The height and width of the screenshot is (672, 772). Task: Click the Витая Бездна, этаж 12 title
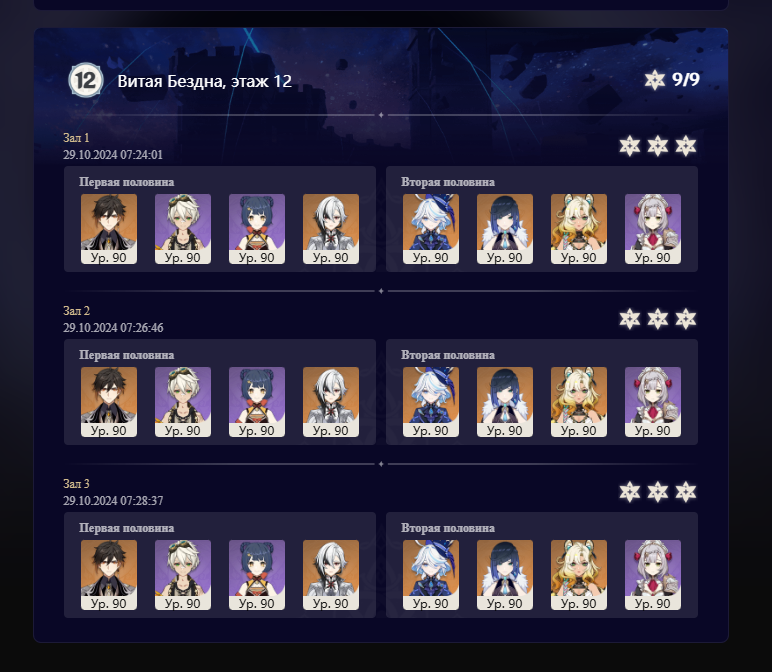204,81
